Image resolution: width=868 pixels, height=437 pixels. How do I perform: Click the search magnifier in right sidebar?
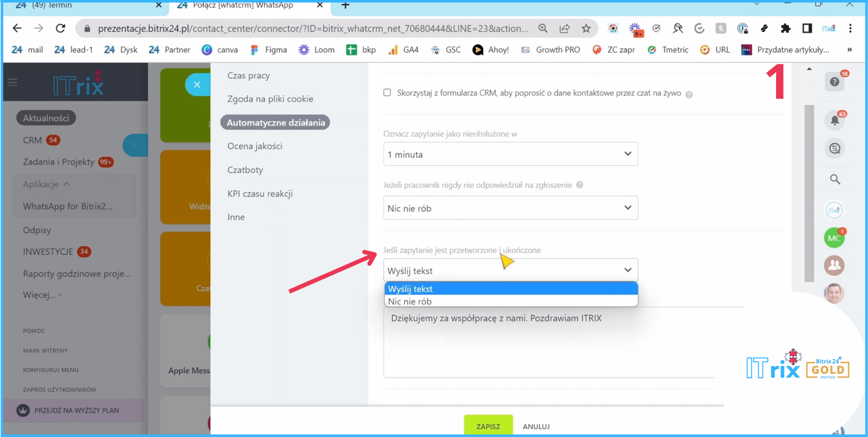click(x=835, y=179)
